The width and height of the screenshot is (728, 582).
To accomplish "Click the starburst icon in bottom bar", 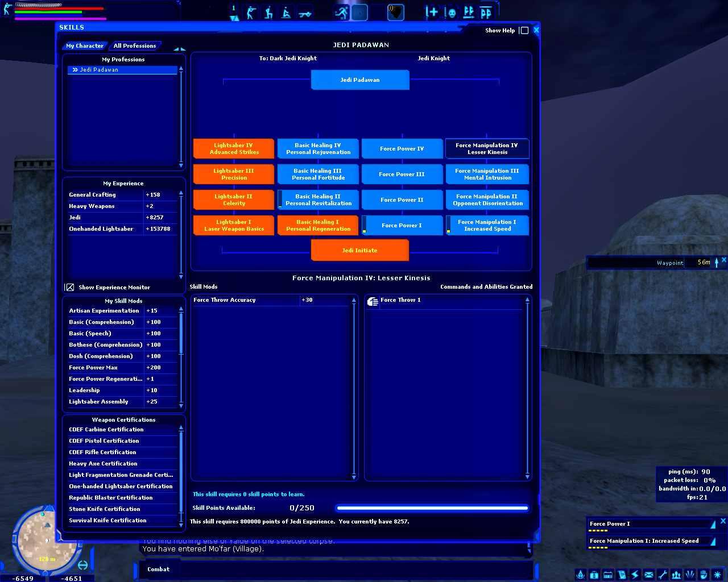I will (717, 575).
